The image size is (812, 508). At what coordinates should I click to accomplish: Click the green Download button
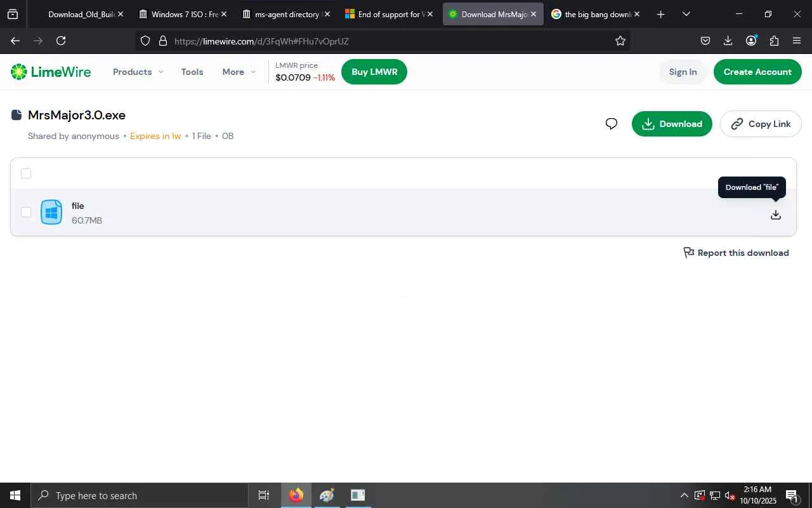[x=672, y=124]
